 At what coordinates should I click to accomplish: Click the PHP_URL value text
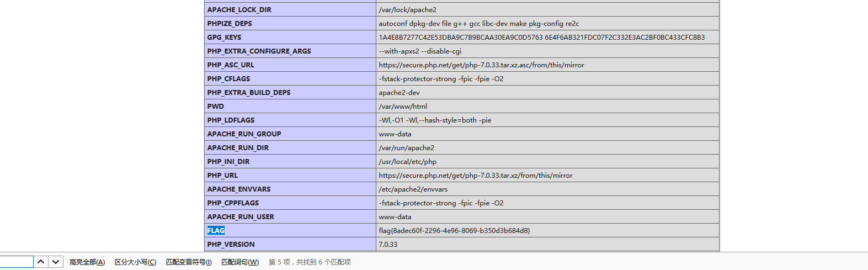click(x=475, y=176)
